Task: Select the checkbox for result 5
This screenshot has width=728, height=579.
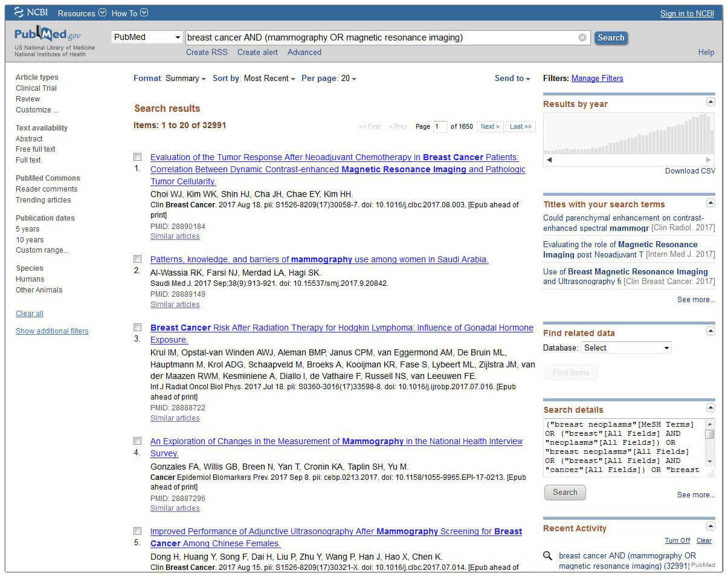Action: pyautogui.click(x=138, y=531)
